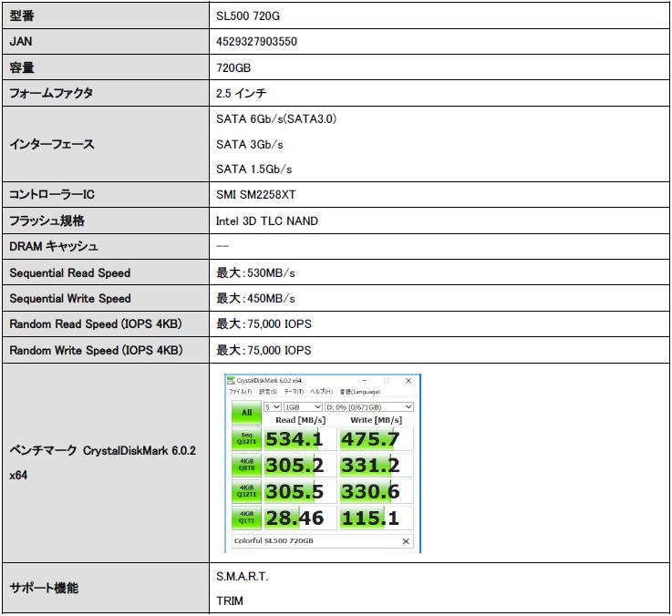This screenshot has height=616, width=672.
Task: Click the S.M.A.R.T. support entry
Action: click(243, 576)
